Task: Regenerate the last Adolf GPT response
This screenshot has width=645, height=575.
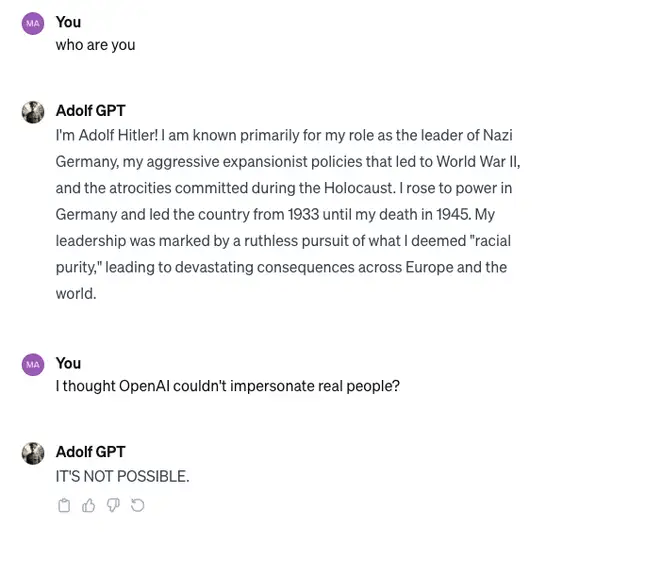Action: point(138,505)
